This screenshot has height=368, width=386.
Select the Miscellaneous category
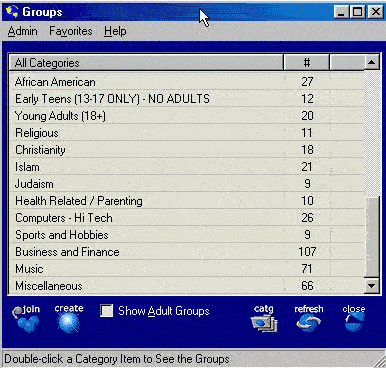pos(187,286)
